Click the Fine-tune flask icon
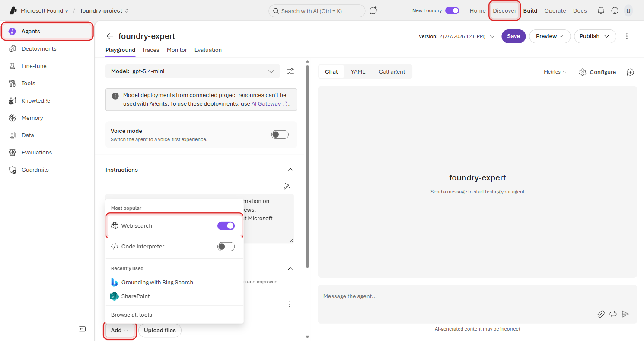The width and height of the screenshot is (644, 341). point(13,66)
